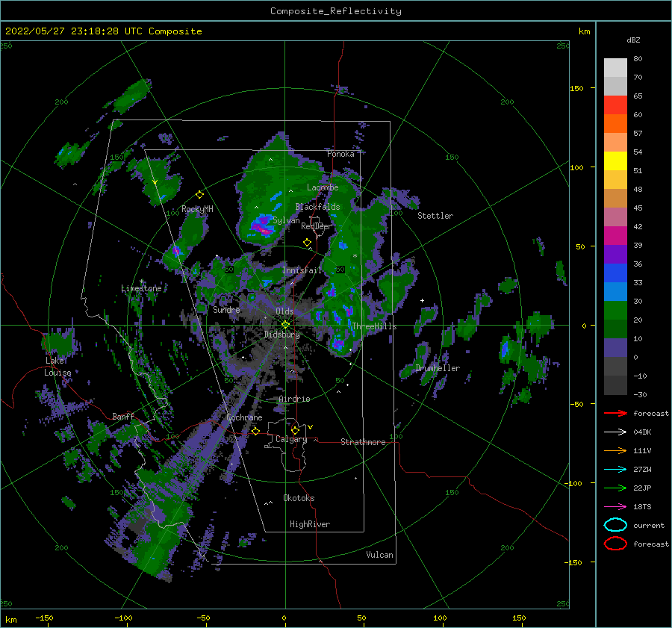The image size is (672, 628).
Task: Pick the light gray 70-80 dBZ swatch
Action: pyautogui.click(x=615, y=68)
